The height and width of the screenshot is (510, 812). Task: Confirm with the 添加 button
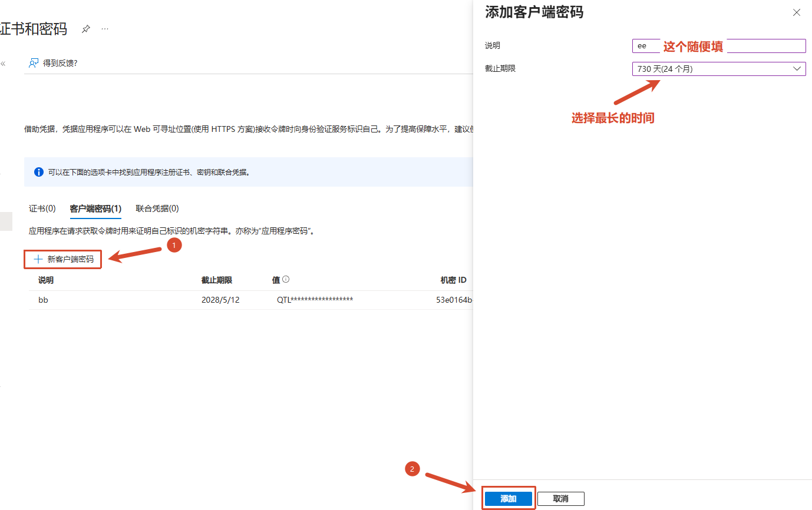click(509, 499)
